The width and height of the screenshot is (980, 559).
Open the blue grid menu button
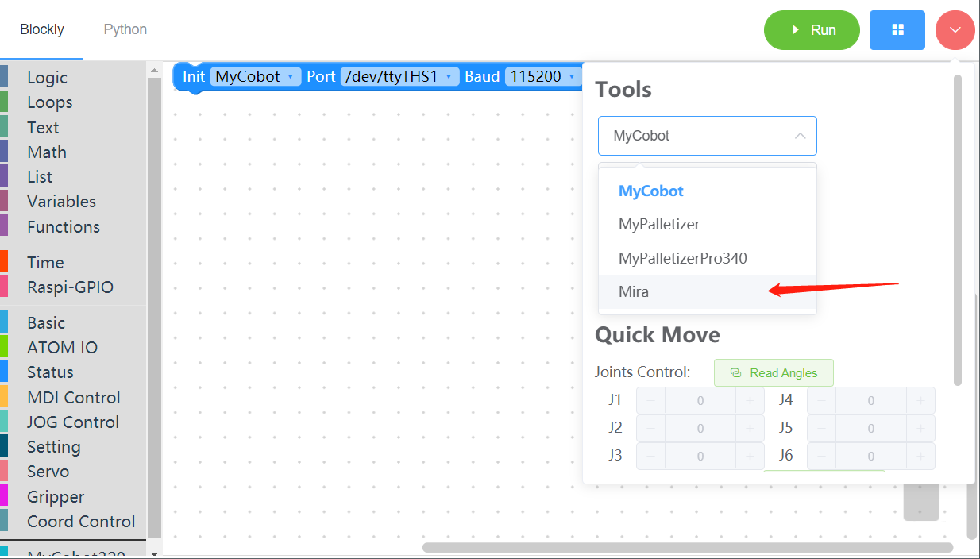pos(897,30)
